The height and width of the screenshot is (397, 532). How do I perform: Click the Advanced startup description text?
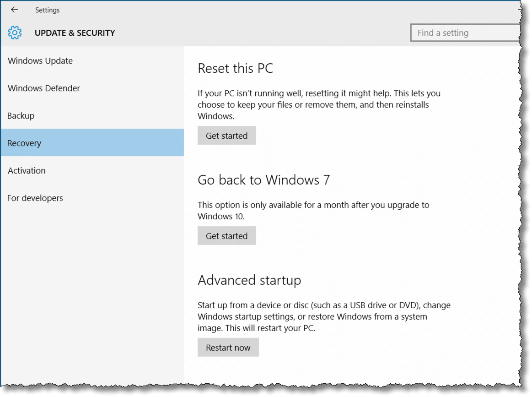pyautogui.click(x=323, y=316)
